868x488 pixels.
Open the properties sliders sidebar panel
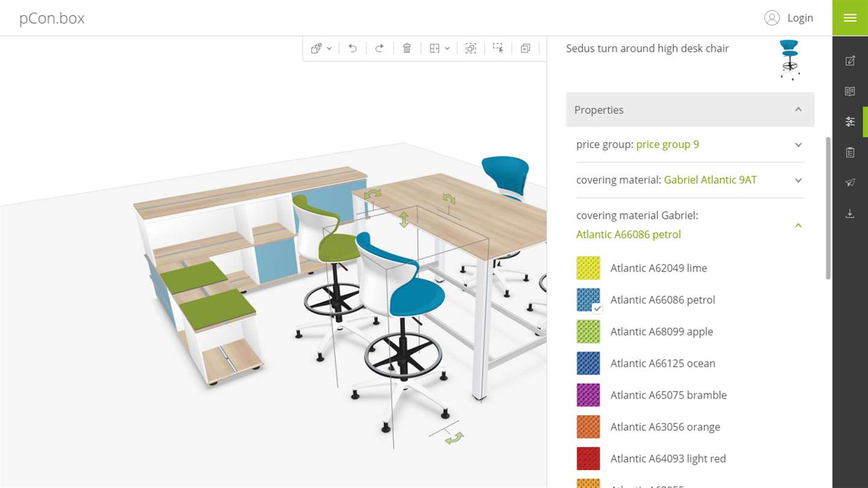tap(850, 122)
